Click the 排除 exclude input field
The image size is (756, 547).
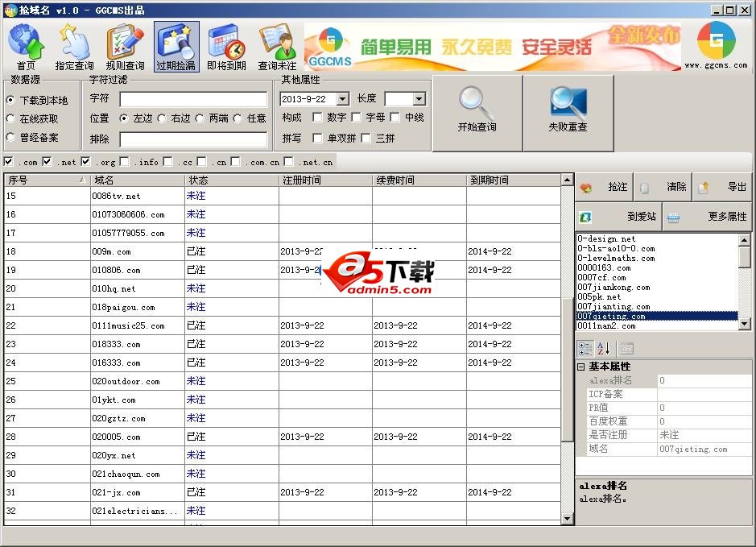[193, 140]
